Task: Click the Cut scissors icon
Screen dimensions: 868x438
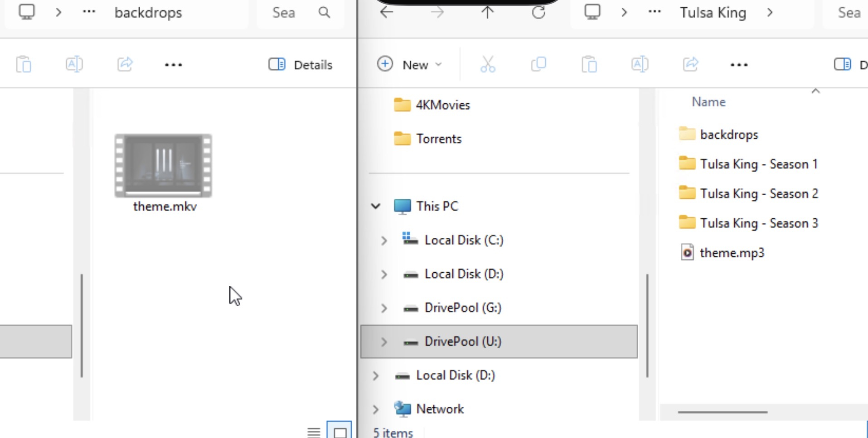Action: coord(488,64)
